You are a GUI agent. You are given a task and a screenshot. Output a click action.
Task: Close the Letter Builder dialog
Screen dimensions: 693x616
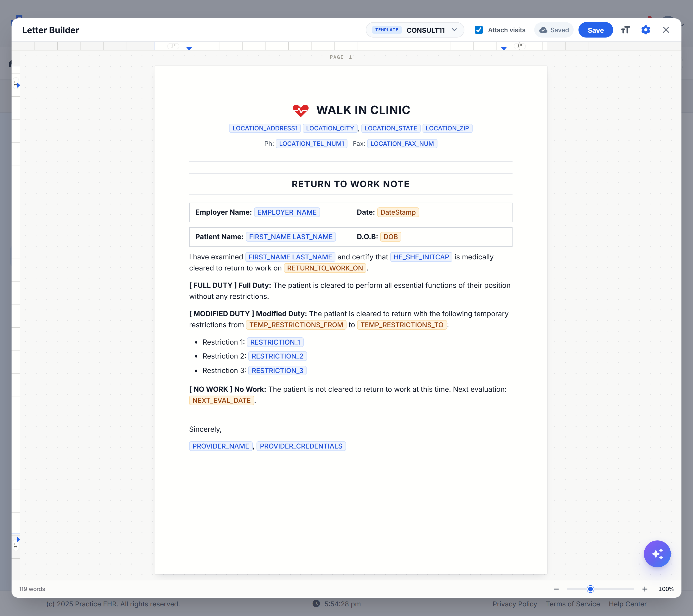pyautogui.click(x=666, y=30)
